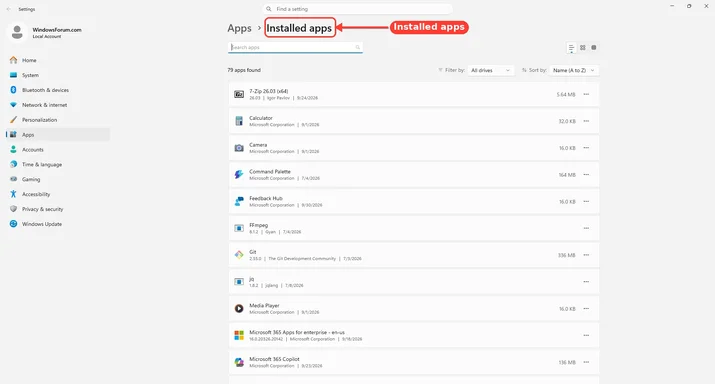Viewport: 715px width, 384px height.
Task: Open more options for Media Player
Action: pyautogui.click(x=586, y=309)
